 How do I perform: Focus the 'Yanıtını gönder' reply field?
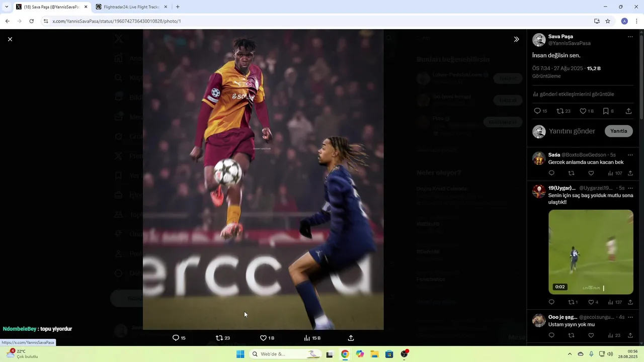[572, 131]
